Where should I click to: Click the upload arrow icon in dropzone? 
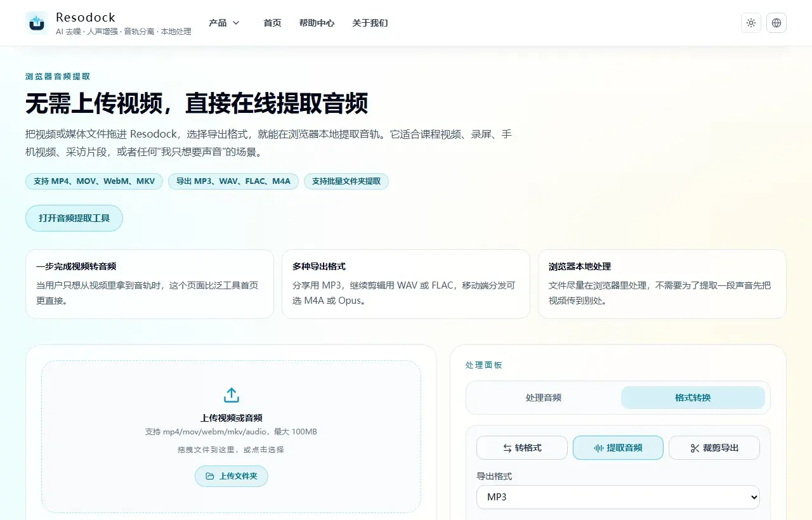coord(232,395)
